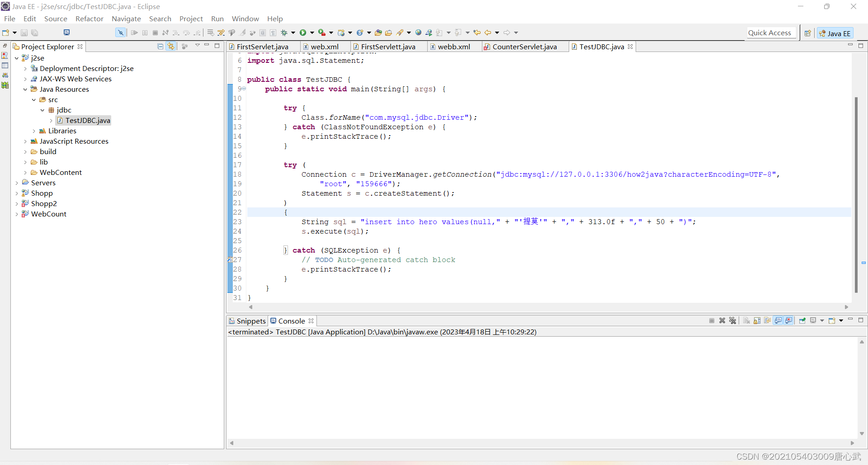
Task: Expand the Libraries node
Action: tap(34, 131)
